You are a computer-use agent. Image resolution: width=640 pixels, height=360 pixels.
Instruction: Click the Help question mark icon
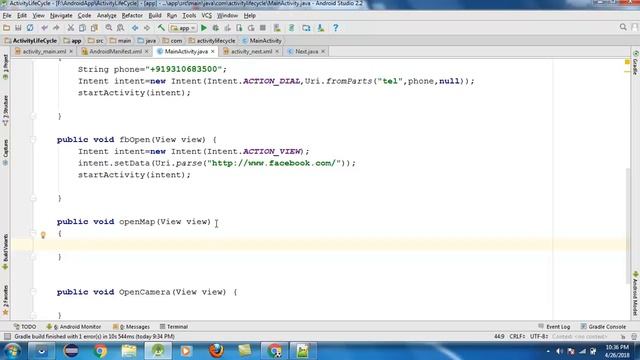[336, 28]
